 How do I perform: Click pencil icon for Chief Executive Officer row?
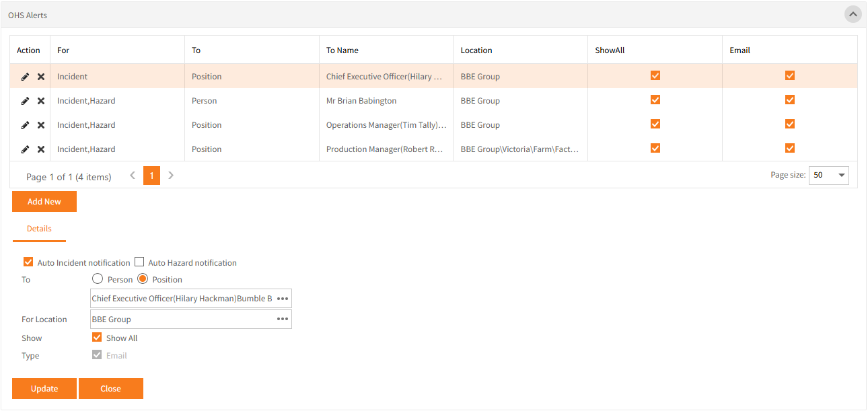coord(25,77)
